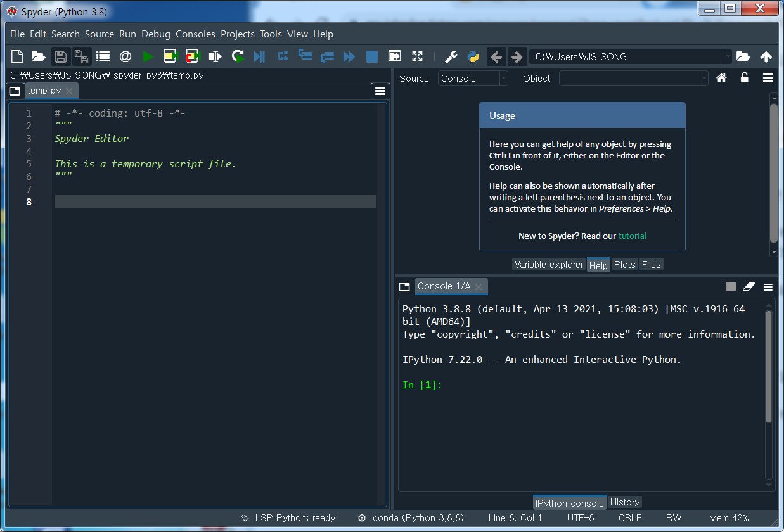Run cell and advance to next
784x532 pixels.
pyautogui.click(x=192, y=56)
